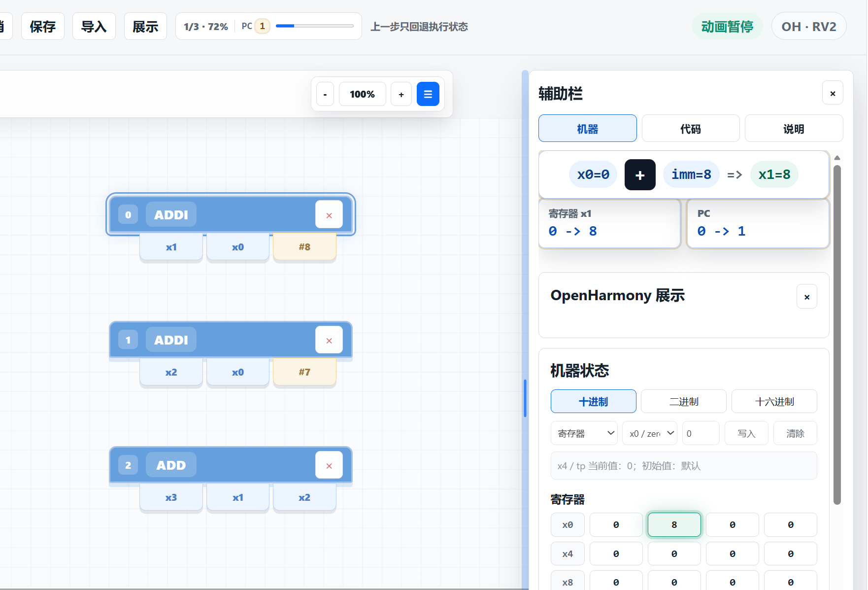Viewport: 868px width, 590px height.
Task: Select x3 destination operand of ADD
Action: click(x=171, y=497)
